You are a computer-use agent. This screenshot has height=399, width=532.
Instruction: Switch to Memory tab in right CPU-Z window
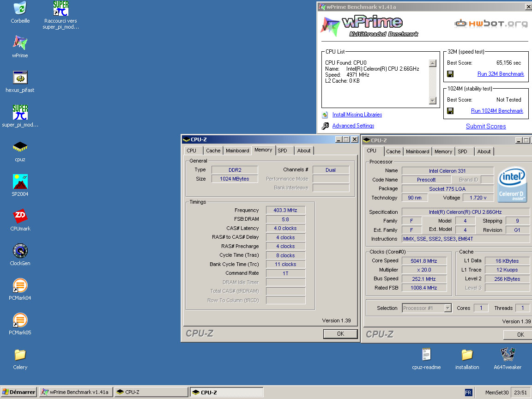pyautogui.click(x=443, y=151)
